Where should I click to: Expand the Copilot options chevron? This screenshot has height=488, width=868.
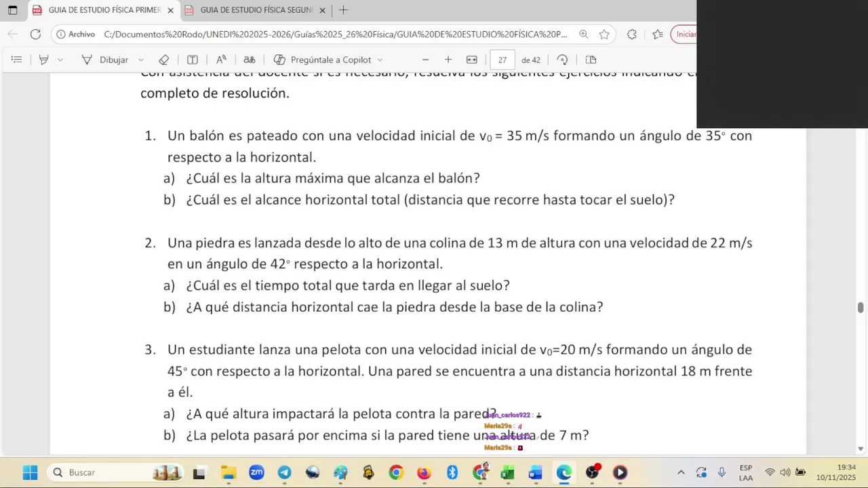coord(380,60)
